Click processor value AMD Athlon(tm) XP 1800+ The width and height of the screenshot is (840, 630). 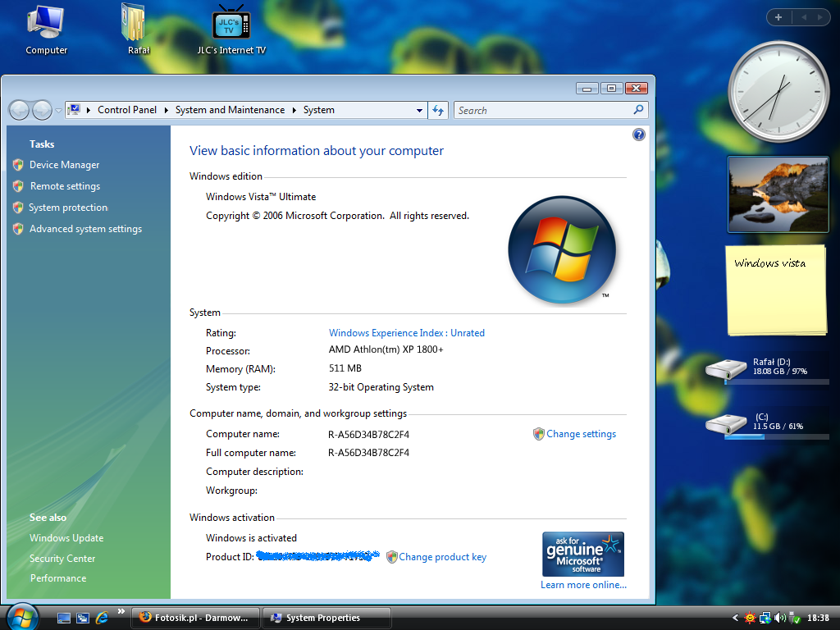386,349
